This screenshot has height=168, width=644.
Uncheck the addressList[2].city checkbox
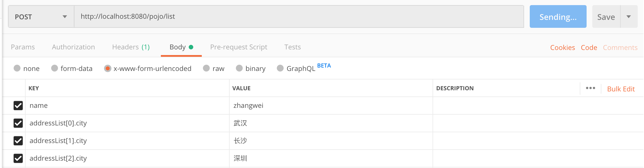(18, 158)
